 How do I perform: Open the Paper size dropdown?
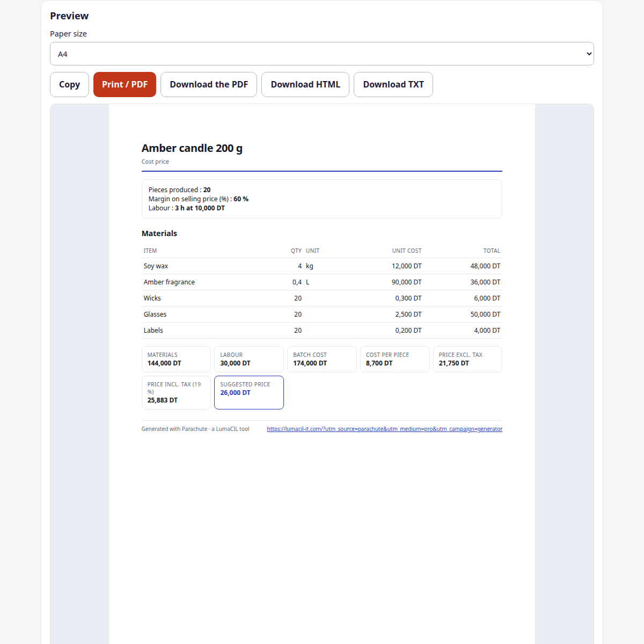(x=322, y=54)
